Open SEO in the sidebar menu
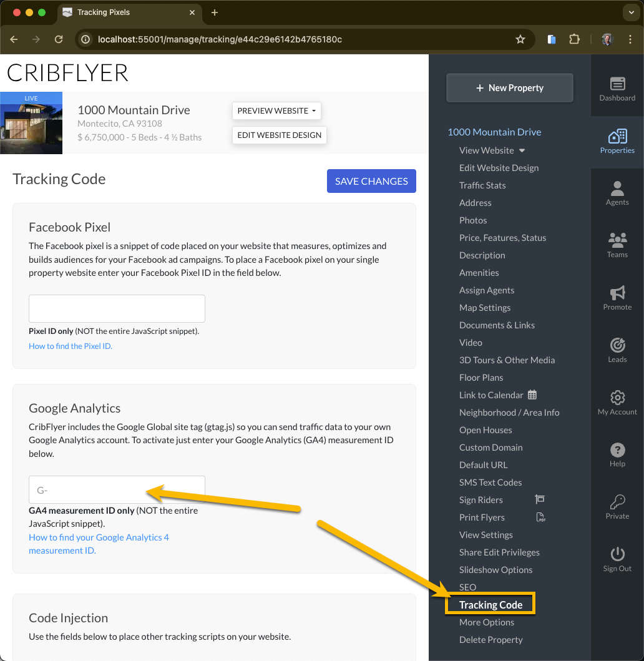Image resolution: width=644 pixels, height=661 pixels. click(x=468, y=587)
